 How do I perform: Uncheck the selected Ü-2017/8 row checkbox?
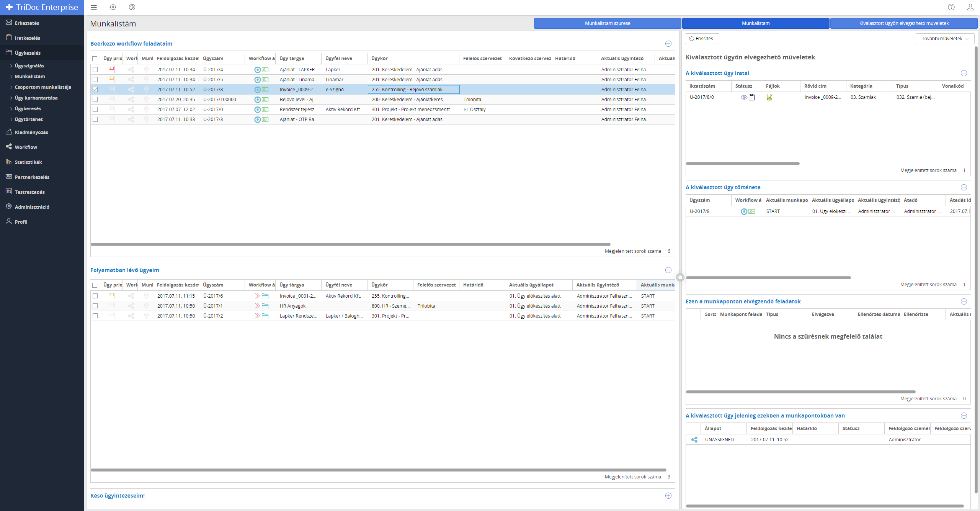tap(95, 90)
